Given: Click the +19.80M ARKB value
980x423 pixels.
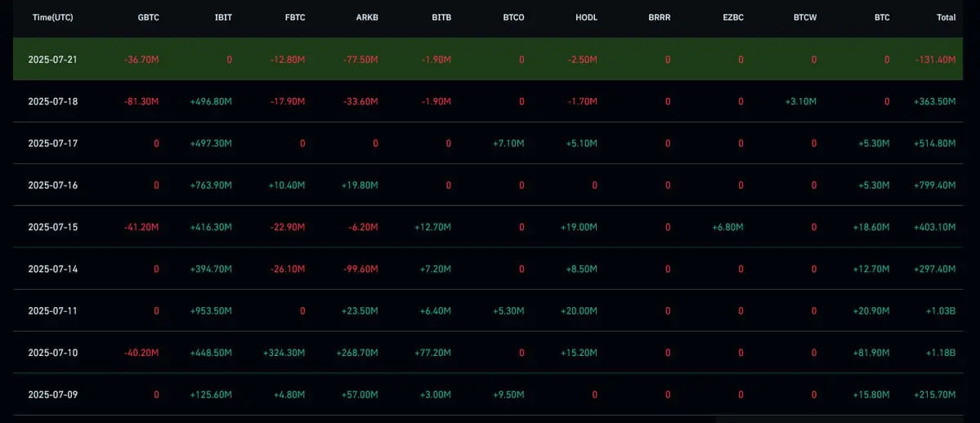Looking at the screenshot, I should [x=360, y=185].
